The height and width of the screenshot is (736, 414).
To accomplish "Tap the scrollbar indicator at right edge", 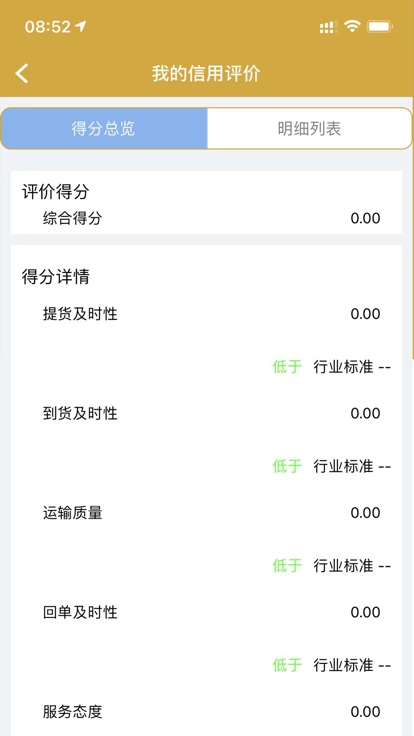I will tap(412, 230).
